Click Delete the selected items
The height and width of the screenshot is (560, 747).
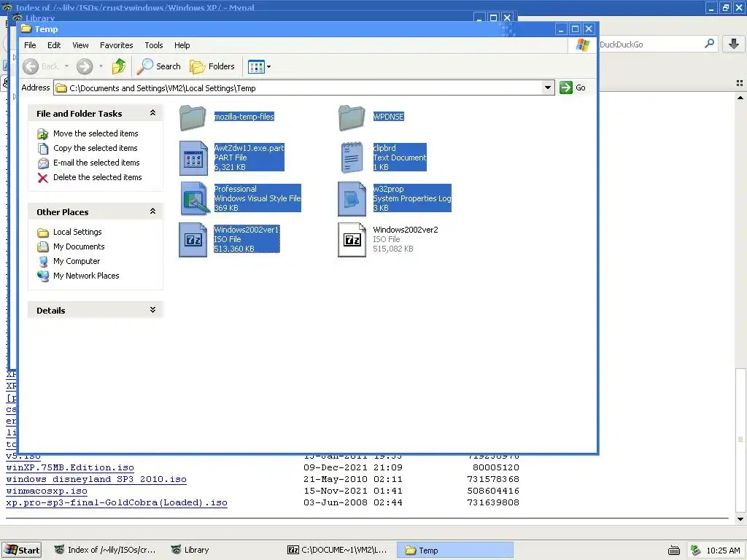[x=98, y=177]
